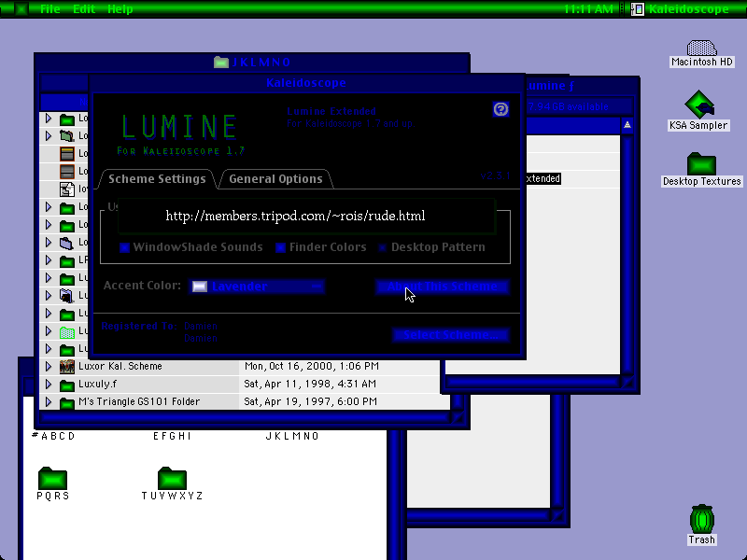Click the members.tripod.com URL text

tap(295, 216)
